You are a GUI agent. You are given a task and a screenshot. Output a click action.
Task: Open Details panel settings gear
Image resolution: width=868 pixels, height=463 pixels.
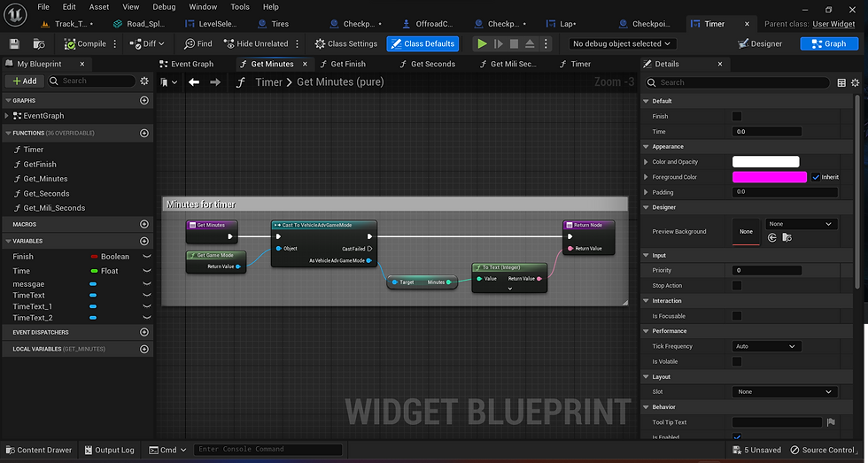tap(856, 82)
